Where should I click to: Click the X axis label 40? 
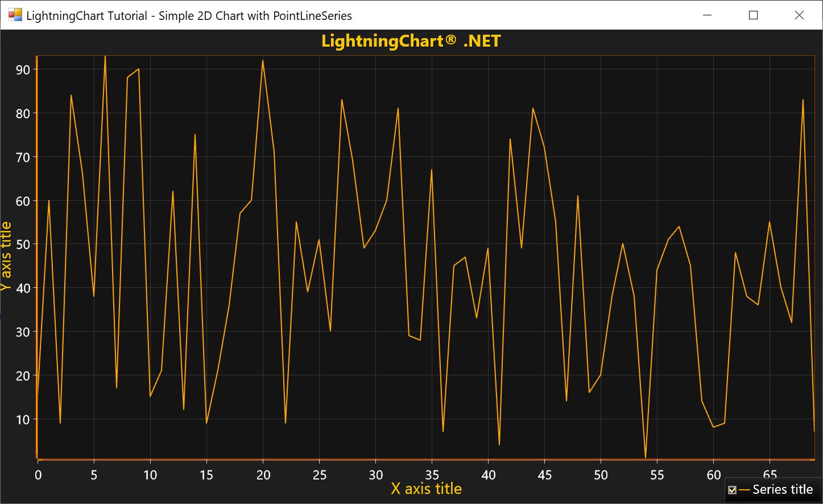point(489,475)
